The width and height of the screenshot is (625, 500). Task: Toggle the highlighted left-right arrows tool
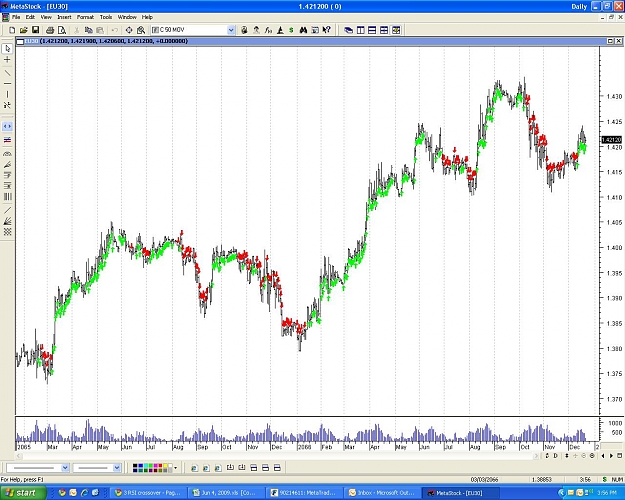(7, 126)
